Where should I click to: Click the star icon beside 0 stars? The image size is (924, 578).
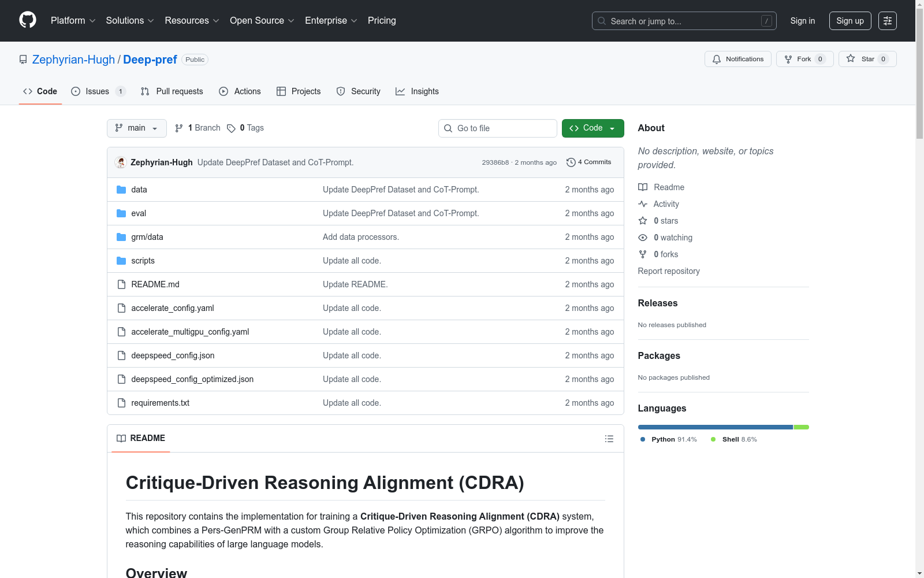click(x=643, y=221)
